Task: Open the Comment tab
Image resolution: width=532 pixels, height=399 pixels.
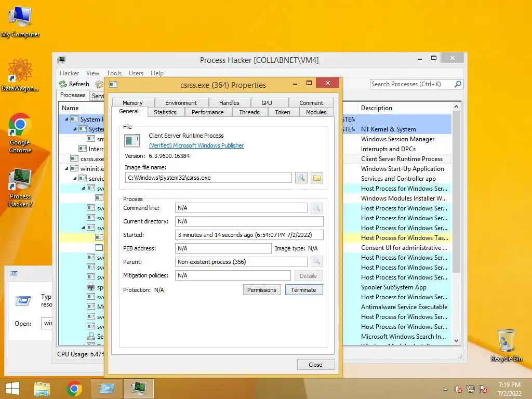Action: (x=311, y=103)
